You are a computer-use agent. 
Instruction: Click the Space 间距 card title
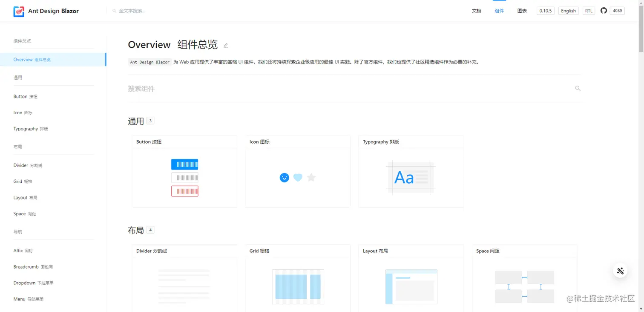488,251
